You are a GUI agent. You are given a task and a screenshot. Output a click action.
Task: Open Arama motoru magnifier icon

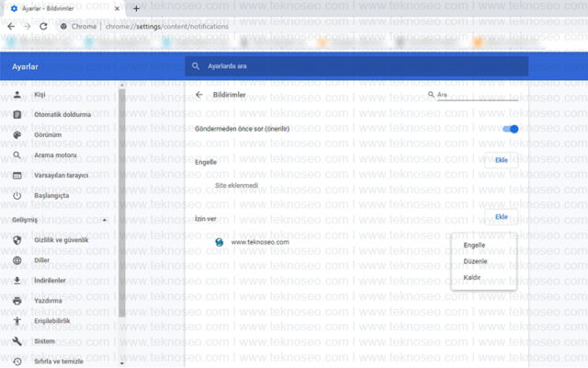point(17,155)
